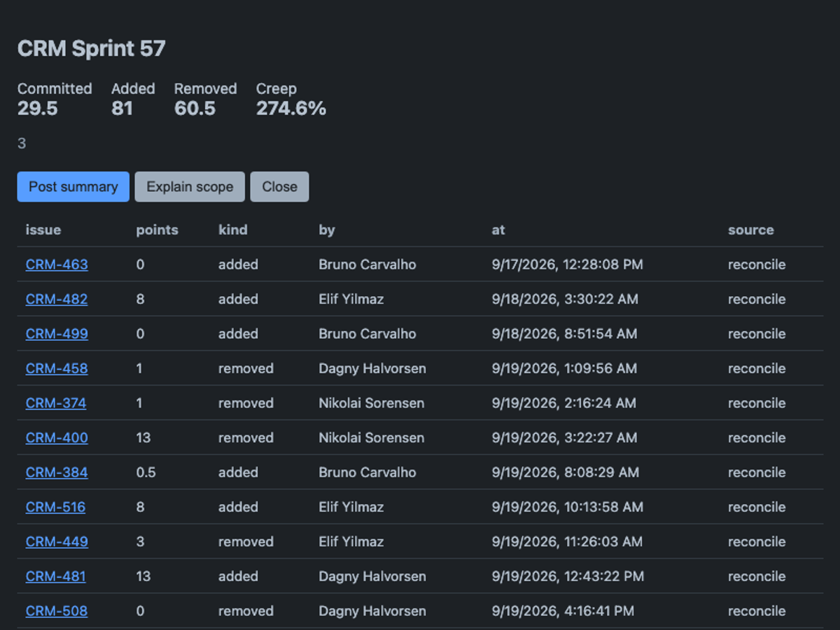Select the points column header

point(157,230)
